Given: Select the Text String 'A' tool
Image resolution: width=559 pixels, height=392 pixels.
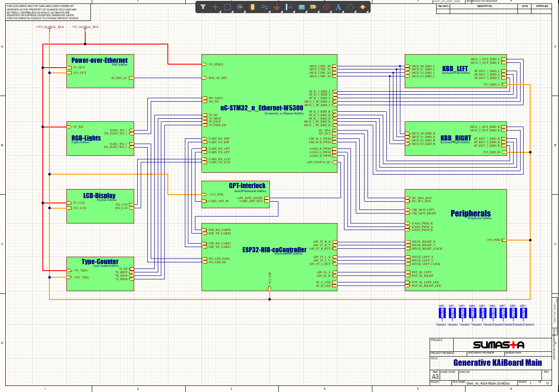Looking at the screenshot, I should (338, 7).
